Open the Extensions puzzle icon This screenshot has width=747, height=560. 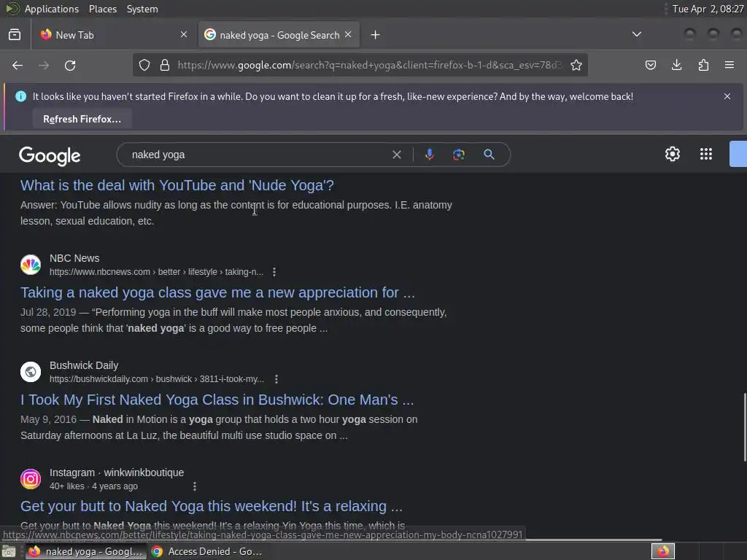703,65
